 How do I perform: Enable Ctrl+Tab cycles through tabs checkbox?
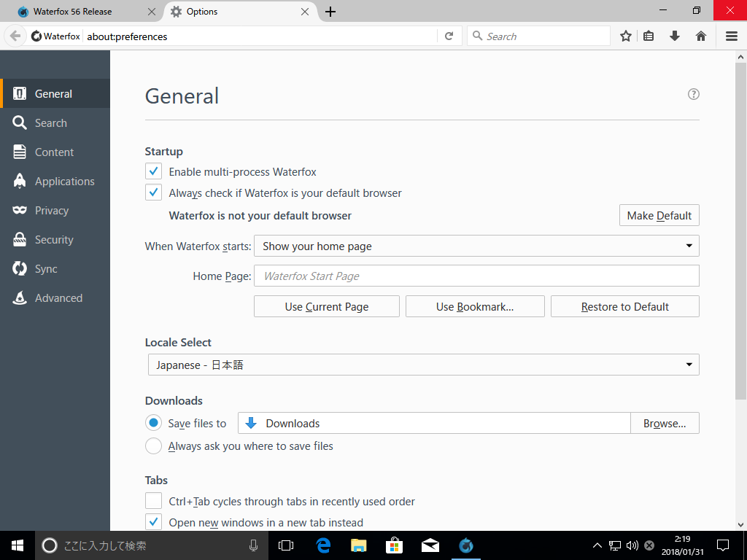[x=153, y=501]
